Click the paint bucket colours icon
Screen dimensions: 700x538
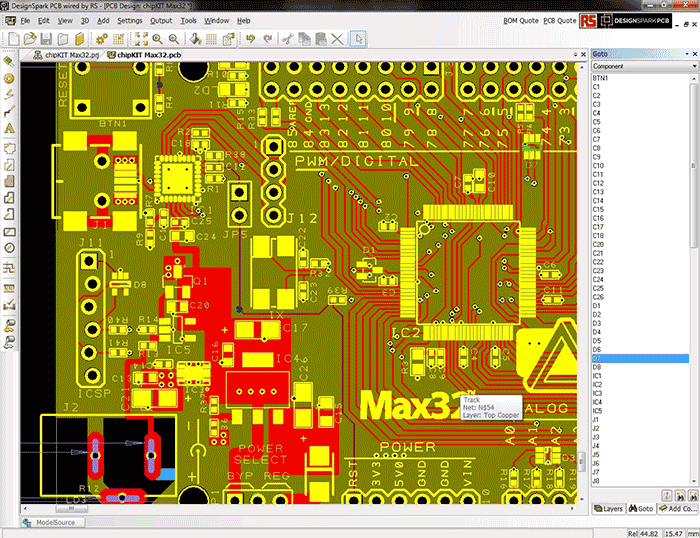click(x=195, y=39)
